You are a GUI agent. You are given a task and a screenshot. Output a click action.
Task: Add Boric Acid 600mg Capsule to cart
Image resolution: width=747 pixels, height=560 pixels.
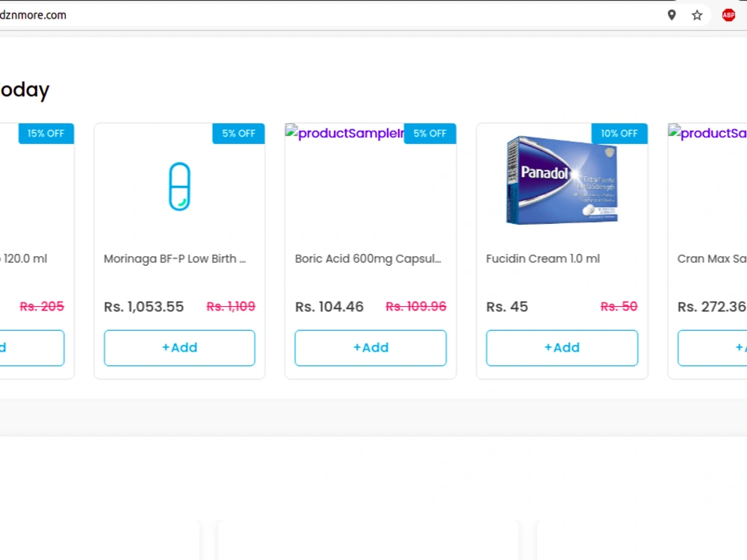371,348
